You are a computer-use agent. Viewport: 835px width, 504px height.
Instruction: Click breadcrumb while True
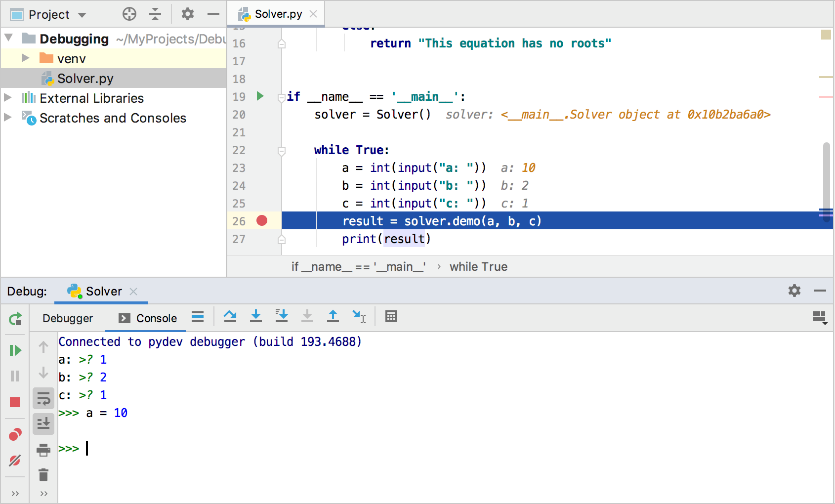pyautogui.click(x=478, y=267)
